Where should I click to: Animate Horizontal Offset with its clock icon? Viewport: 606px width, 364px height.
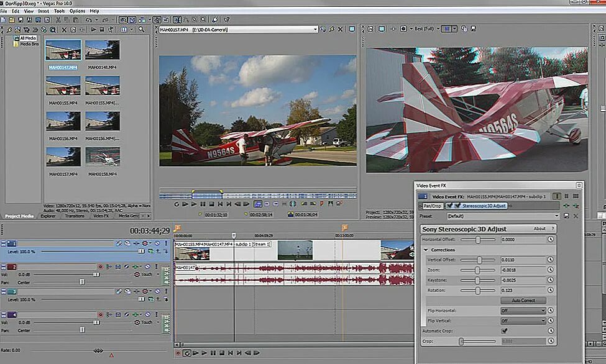551,239
